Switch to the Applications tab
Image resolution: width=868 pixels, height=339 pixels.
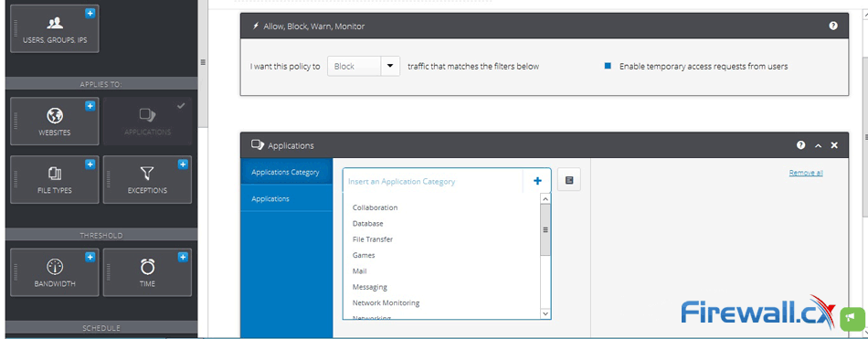[x=286, y=198]
